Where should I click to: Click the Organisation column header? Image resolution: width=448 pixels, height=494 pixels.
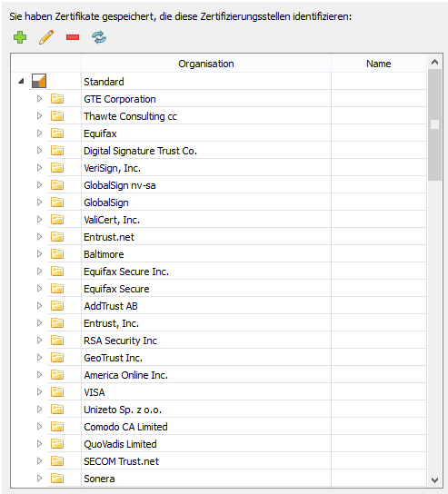point(206,64)
